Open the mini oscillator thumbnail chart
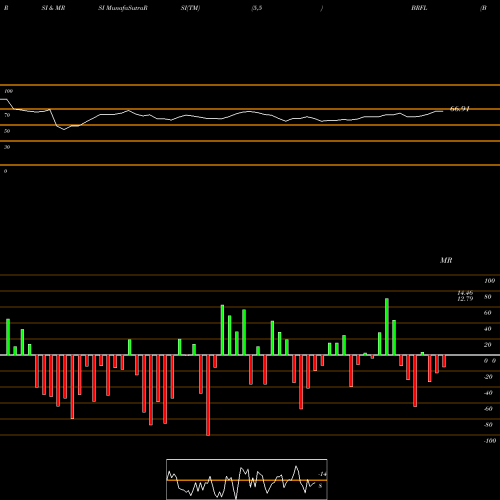500x500 pixels. point(247,479)
